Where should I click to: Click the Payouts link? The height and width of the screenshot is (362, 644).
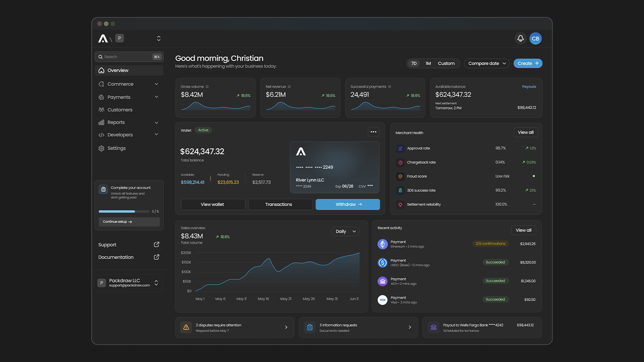click(529, 87)
